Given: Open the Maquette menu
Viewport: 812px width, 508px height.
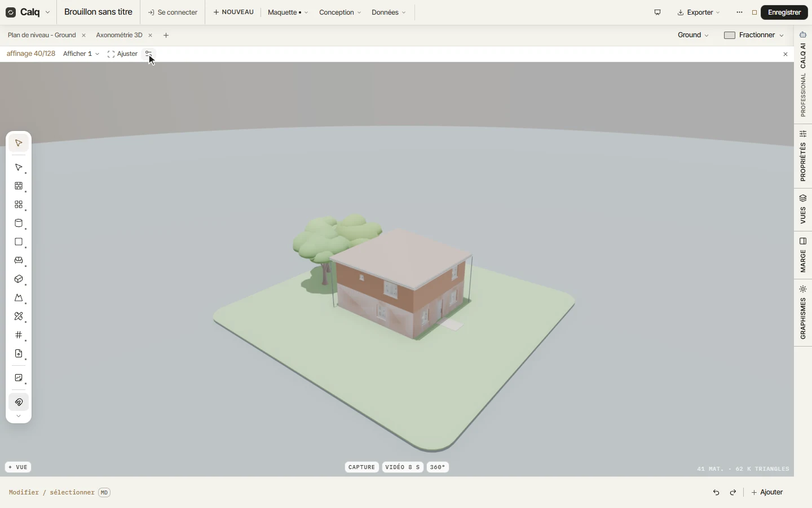Looking at the screenshot, I should click(288, 12).
